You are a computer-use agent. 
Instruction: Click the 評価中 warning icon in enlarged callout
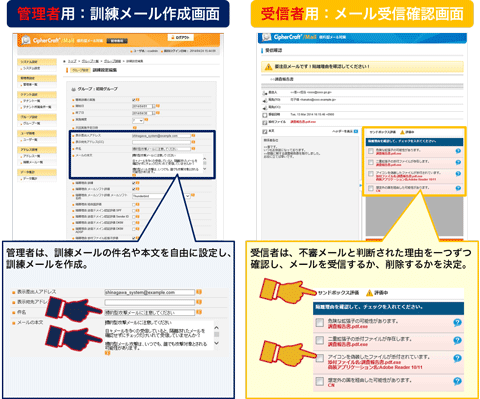point(369,293)
